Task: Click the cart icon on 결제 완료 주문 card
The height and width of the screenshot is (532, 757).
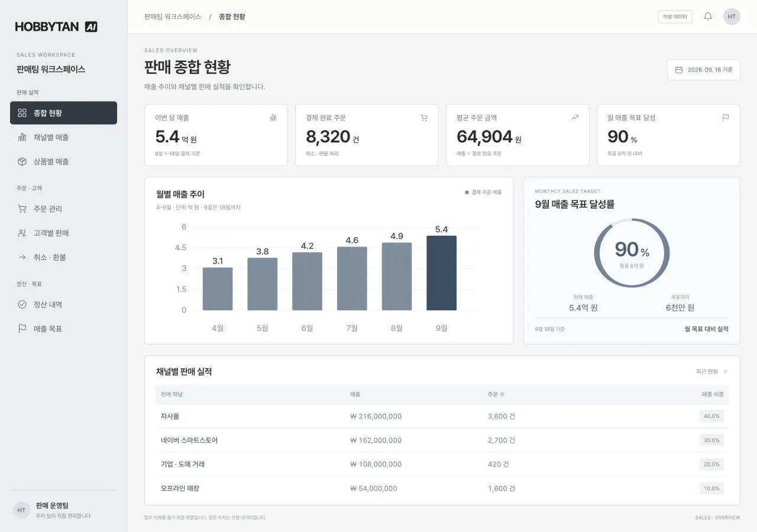Action: point(424,118)
